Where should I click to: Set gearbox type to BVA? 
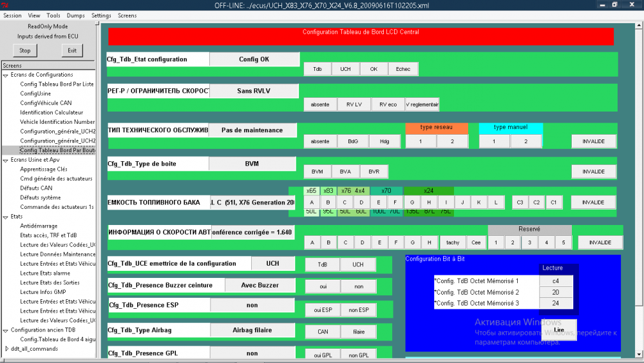(x=345, y=172)
